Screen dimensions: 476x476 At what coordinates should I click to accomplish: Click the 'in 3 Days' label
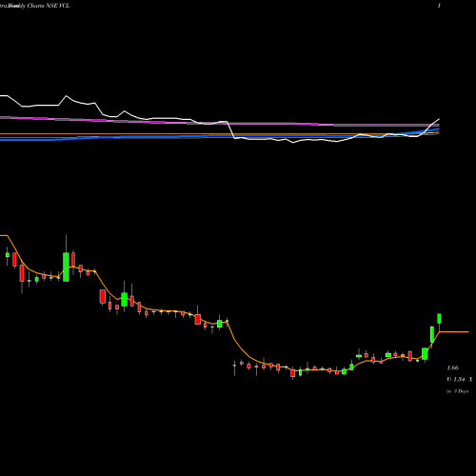(457, 391)
